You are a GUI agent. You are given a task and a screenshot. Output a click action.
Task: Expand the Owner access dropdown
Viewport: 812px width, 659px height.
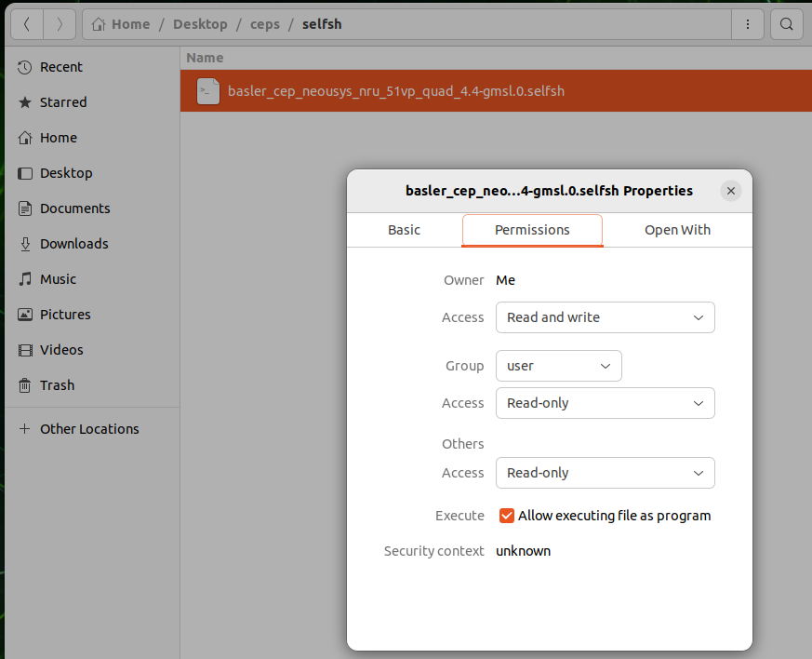click(605, 317)
